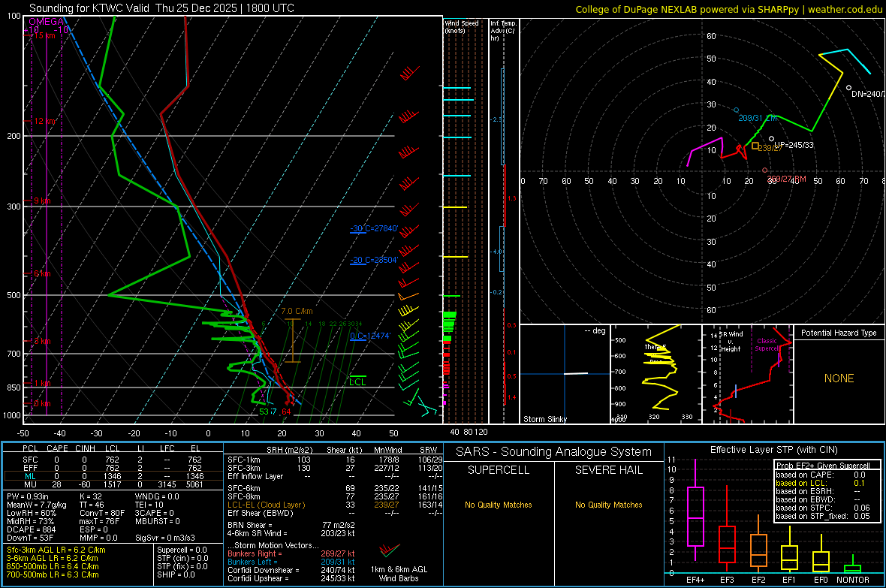This screenshot has width=886, height=588.
Task: Select the '-20 C=23504'' level label
Action: [x=374, y=260]
